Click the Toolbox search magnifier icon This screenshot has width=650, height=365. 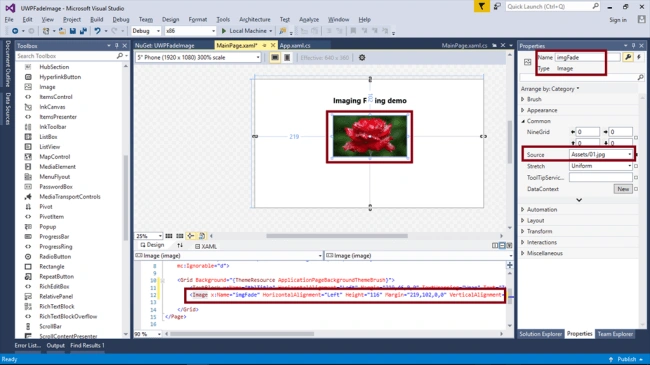pos(120,56)
